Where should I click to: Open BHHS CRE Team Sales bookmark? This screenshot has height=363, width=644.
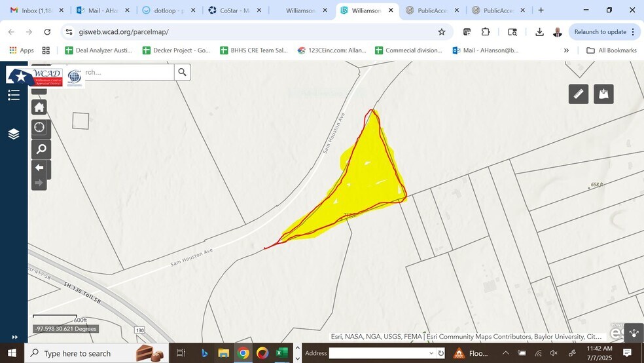[254, 50]
